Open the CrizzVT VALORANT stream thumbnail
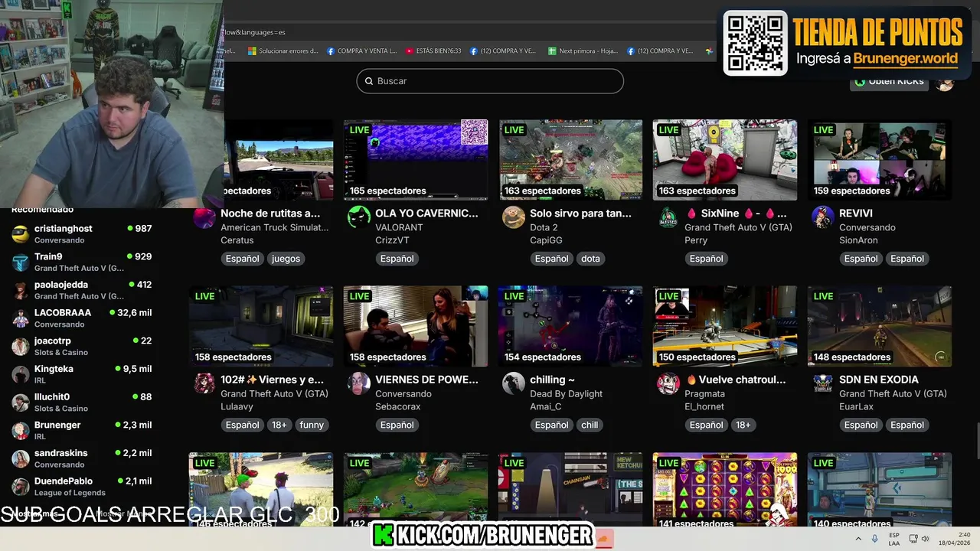This screenshot has height=551, width=980. [416, 160]
